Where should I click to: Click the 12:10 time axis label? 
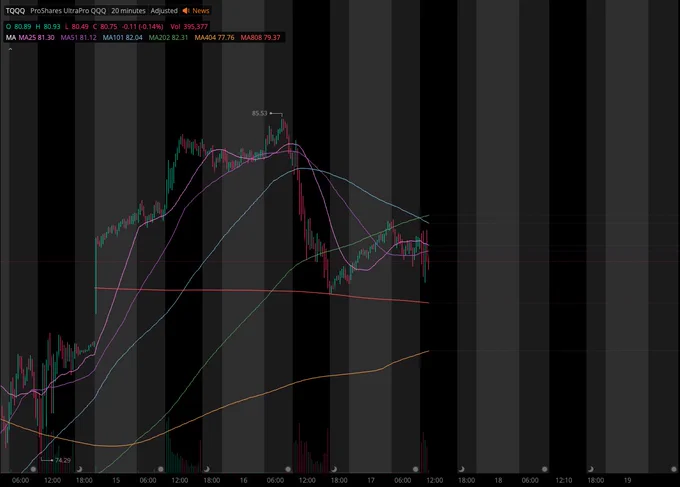[x=563, y=480]
